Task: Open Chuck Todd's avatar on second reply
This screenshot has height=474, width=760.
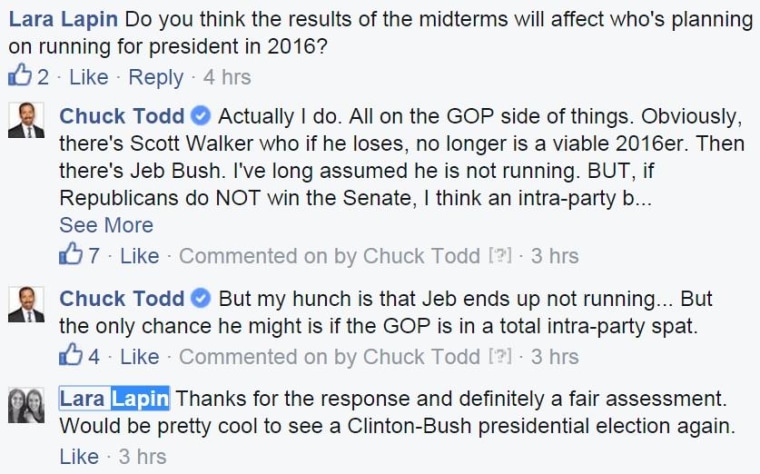Action: tap(26, 304)
